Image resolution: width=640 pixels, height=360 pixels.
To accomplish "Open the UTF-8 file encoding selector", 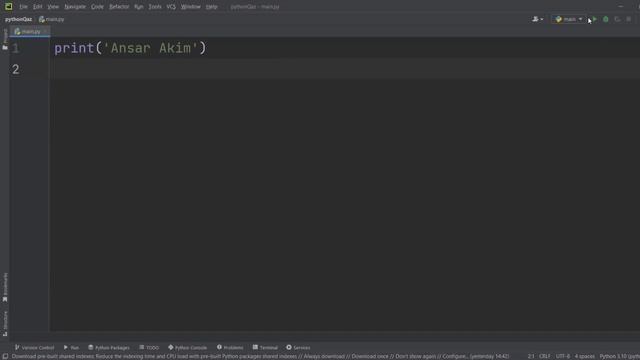I will 562,356.
